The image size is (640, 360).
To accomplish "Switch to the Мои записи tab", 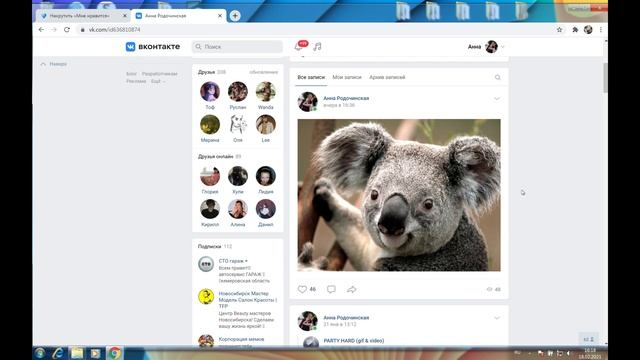I will [x=347, y=77].
